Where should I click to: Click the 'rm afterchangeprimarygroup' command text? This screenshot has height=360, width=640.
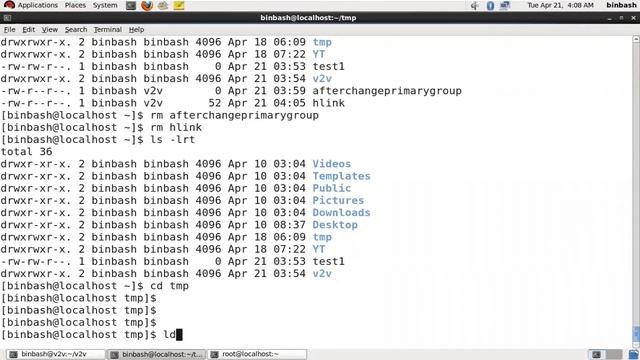[x=234, y=116]
